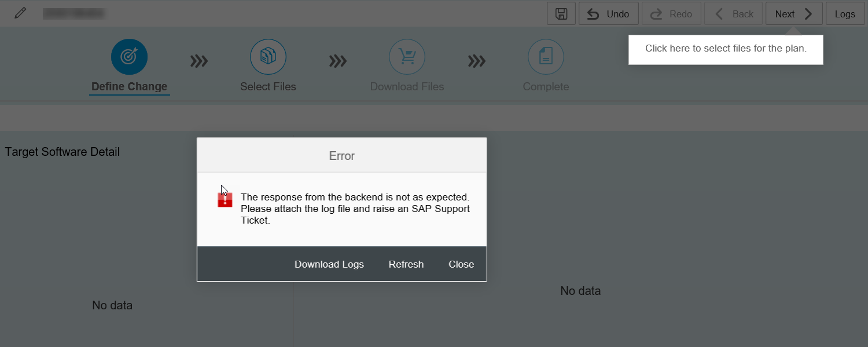Click the Select Files step label
Viewport: 868px width, 347px height.
(268, 87)
